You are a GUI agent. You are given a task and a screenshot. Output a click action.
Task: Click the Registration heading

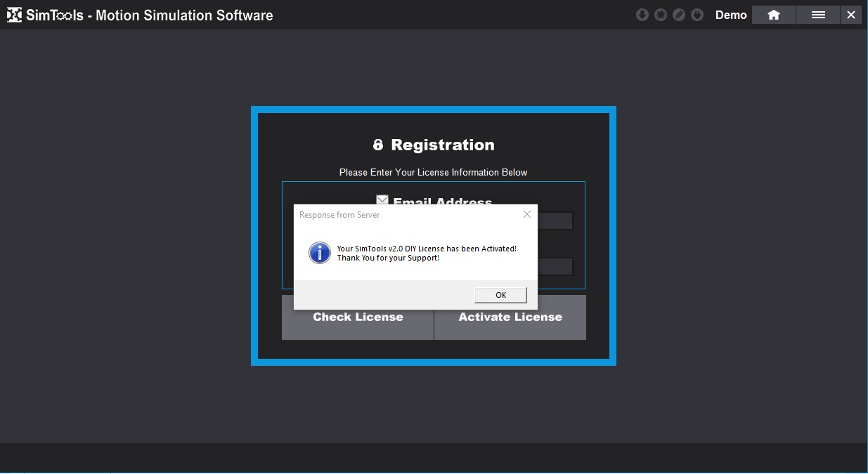(x=443, y=145)
